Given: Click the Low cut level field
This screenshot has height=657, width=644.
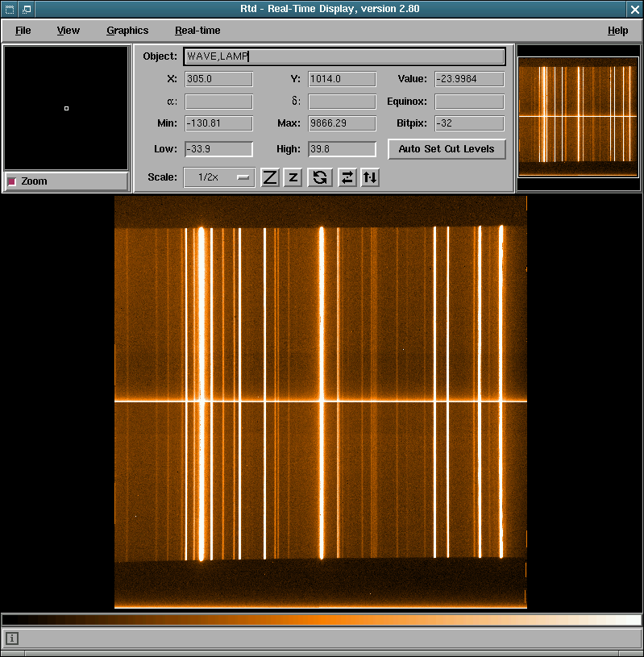Looking at the screenshot, I should 218,149.
